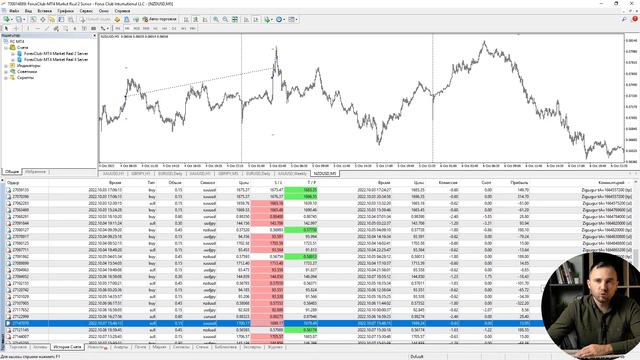Open the Indicators list icon
This screenshot has width=640, height=360.
[x=267, y=19]
